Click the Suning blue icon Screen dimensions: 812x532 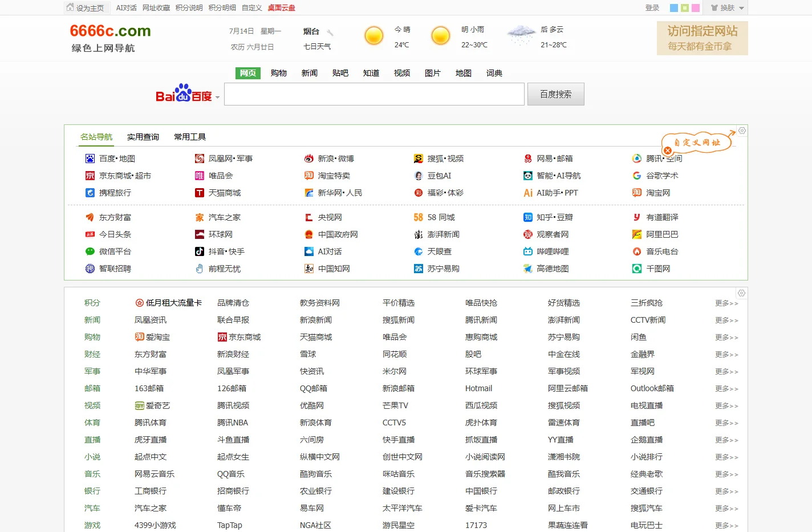[418, 269]
